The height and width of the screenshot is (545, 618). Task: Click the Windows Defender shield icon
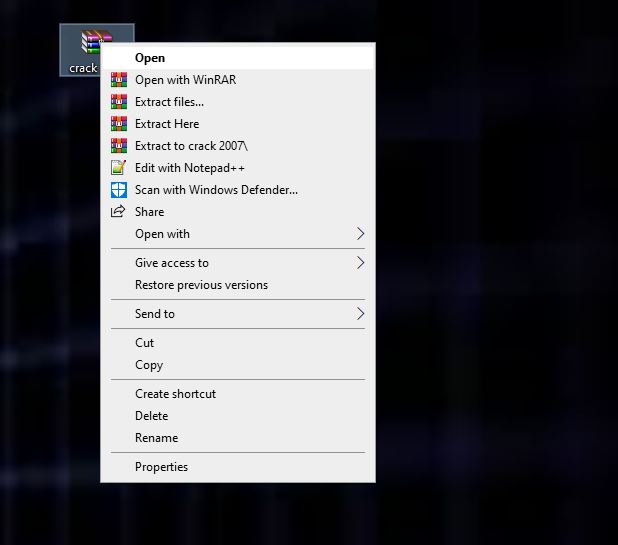119,190
